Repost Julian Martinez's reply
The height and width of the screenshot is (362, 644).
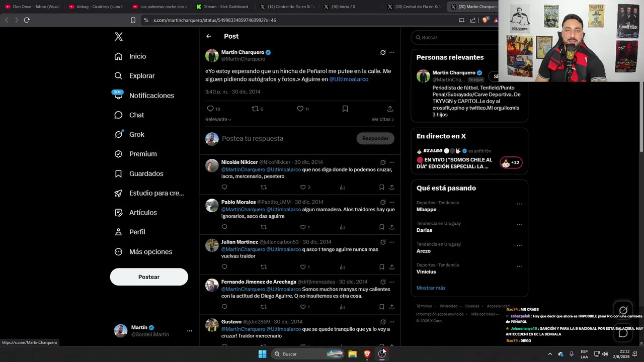[264, 267]
